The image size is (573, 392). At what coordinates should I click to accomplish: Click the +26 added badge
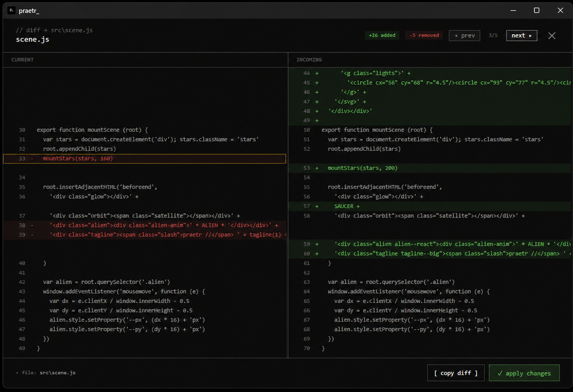382,35
